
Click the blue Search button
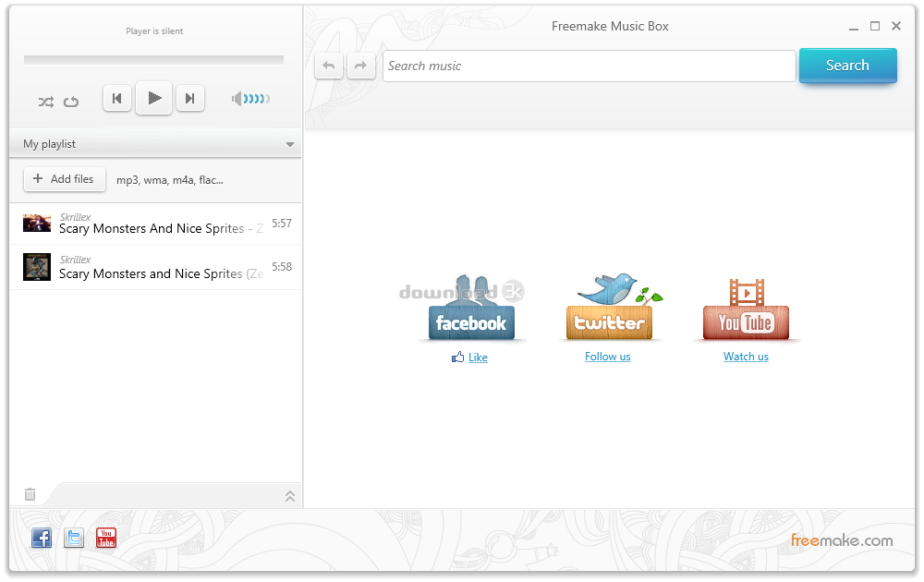[848, 66]
